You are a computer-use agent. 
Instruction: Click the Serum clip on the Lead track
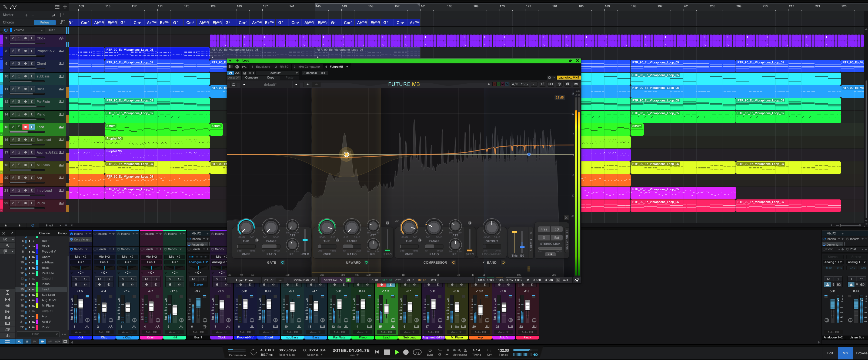point(157,130)
